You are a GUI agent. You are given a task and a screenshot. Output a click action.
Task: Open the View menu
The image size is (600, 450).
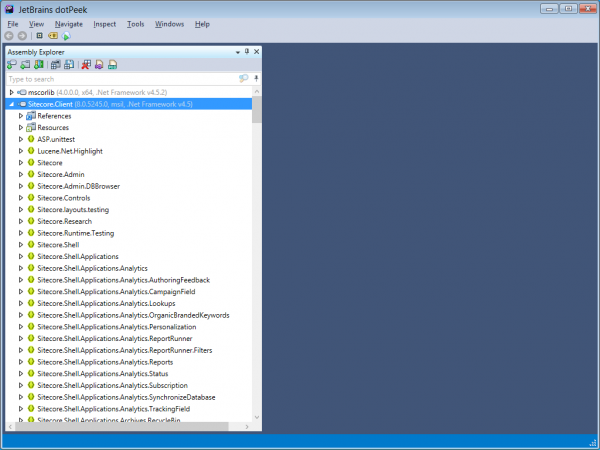[x=36, y=24]
